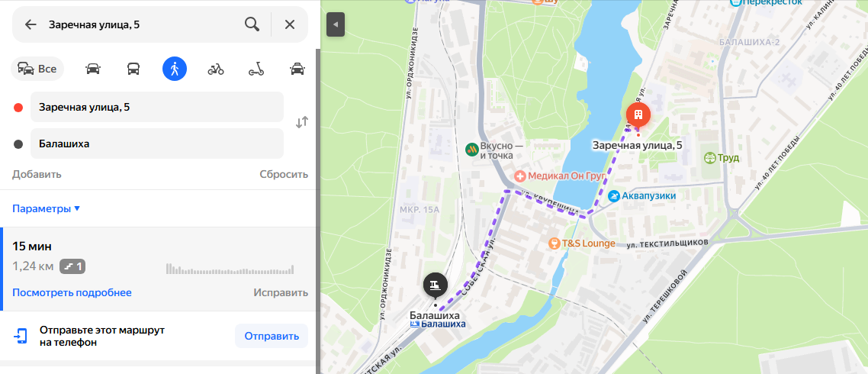868x374 pixels.
Task: Click the Посмотреть подробнее link
Action: point(72,292)
